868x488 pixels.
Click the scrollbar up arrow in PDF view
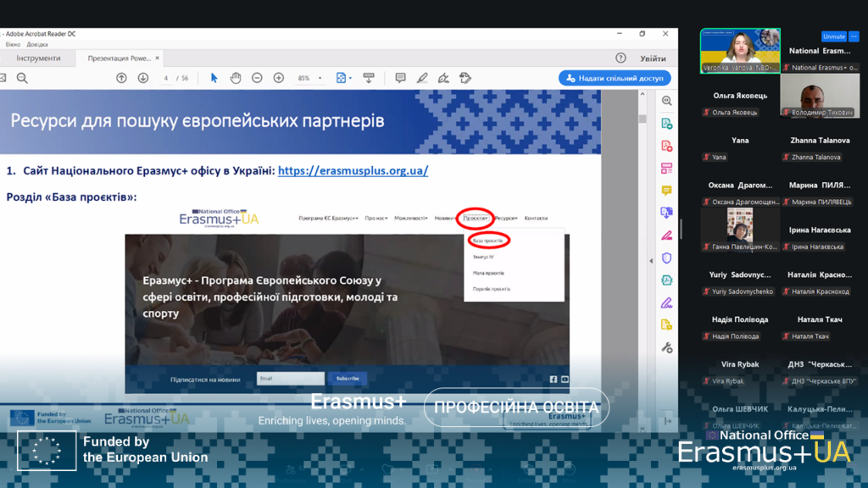click(x=643, y=94)
